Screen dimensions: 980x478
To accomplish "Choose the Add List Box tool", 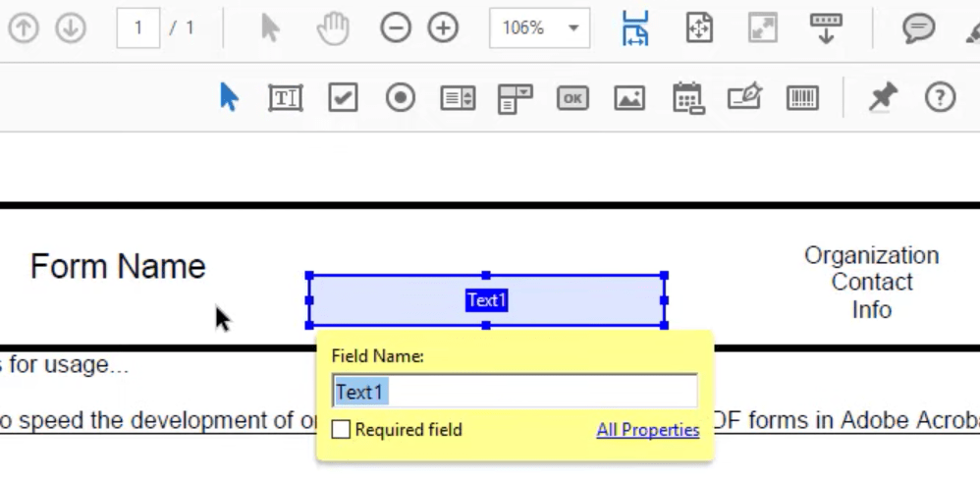I will point(458,97).
